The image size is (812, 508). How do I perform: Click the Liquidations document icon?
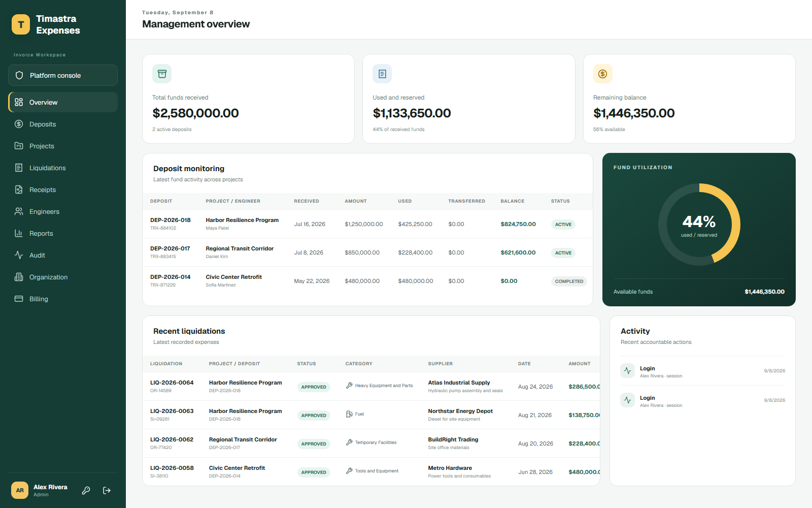[x=19, y=168]
